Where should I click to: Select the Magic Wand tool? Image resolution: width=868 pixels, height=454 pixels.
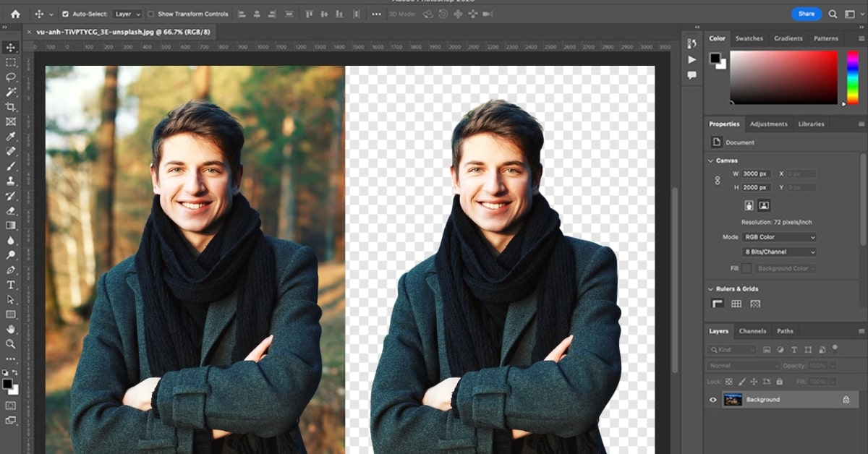11,93
